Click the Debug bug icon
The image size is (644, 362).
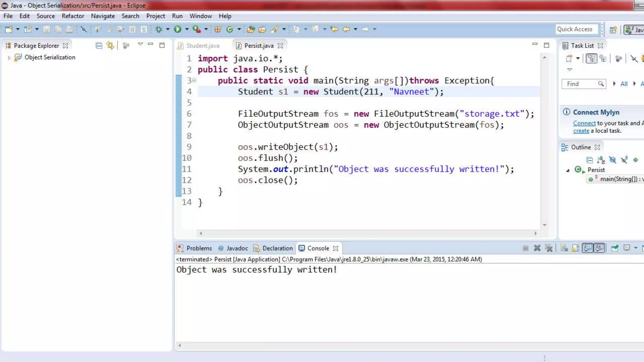coord(159,29)
